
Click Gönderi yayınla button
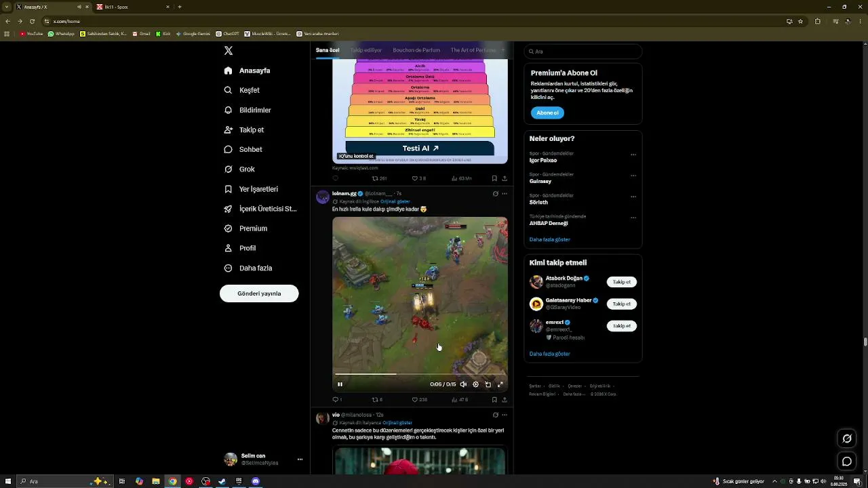[x=259, y=293]
